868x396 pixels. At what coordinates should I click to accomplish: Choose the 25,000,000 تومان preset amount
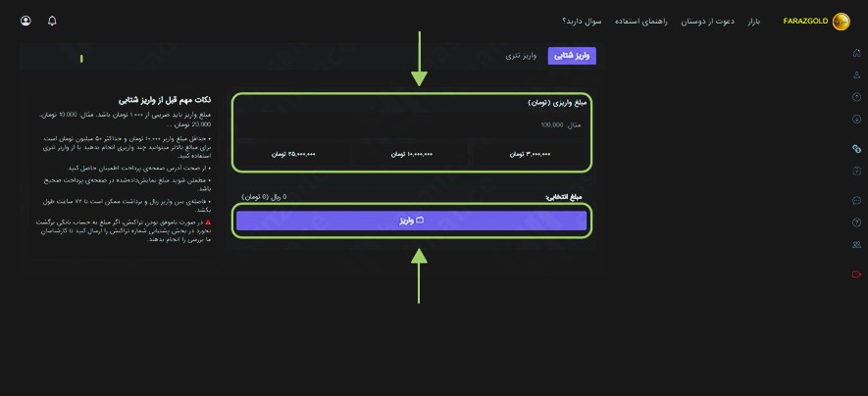click(293, 154)
